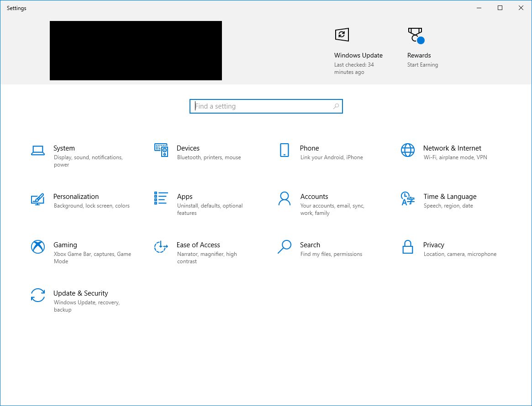Click the Windows Update header label

[x=358, y=55]
